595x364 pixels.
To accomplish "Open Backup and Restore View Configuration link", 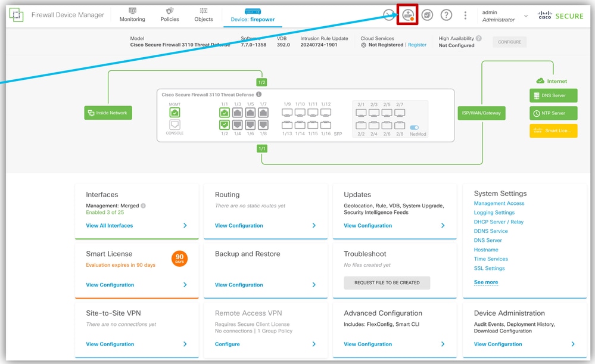I will 239,285.
